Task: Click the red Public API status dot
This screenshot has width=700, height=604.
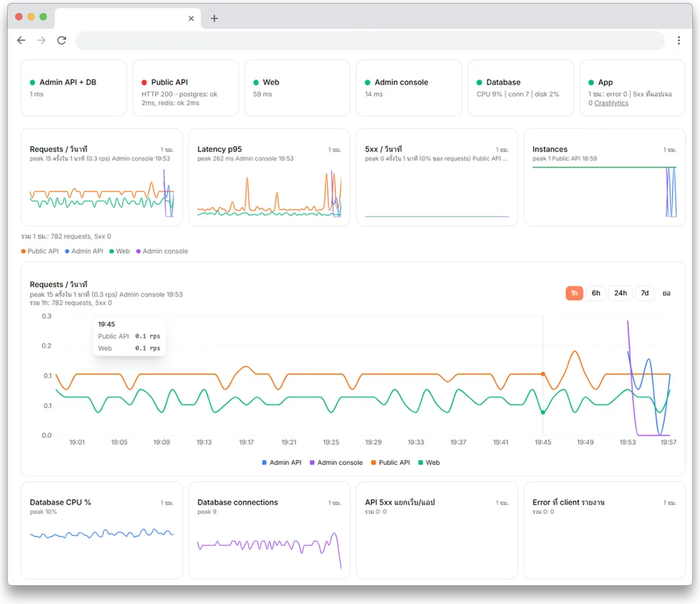Action: (x=144, y=82)
